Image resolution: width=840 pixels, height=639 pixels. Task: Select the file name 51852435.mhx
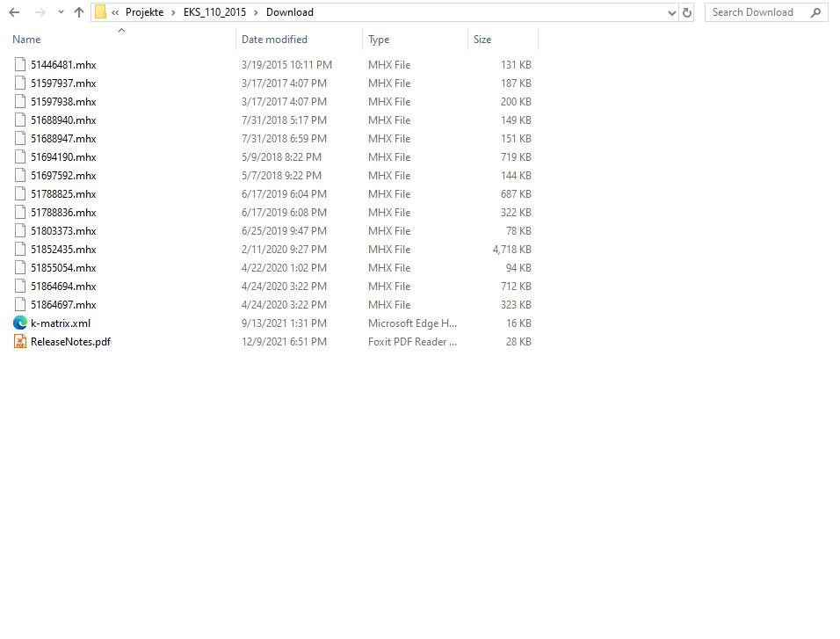[x=63, y=250]
